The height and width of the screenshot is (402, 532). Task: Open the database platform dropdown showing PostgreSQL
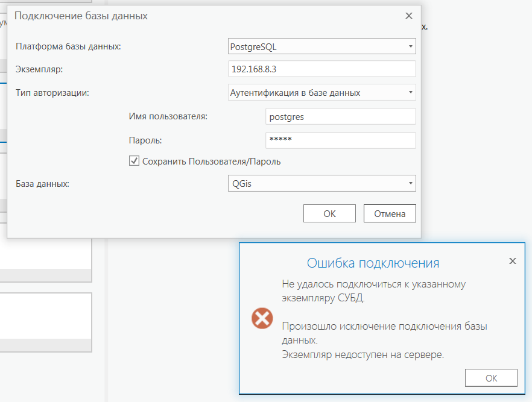click(321, 46)
